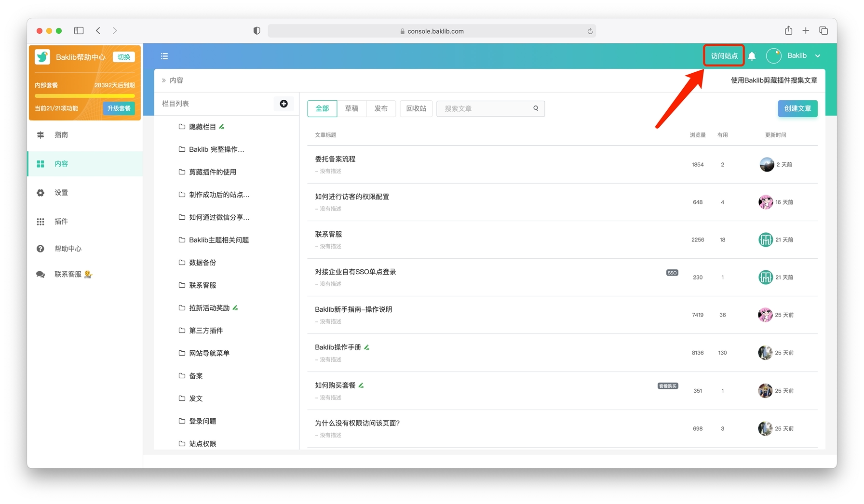Open a new tab with plus icon
864x504 pixels.
pos(806,30)
